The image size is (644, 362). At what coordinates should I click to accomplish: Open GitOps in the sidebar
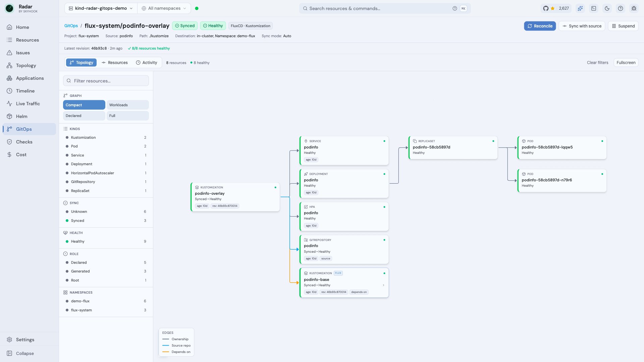tap(29, 129)
